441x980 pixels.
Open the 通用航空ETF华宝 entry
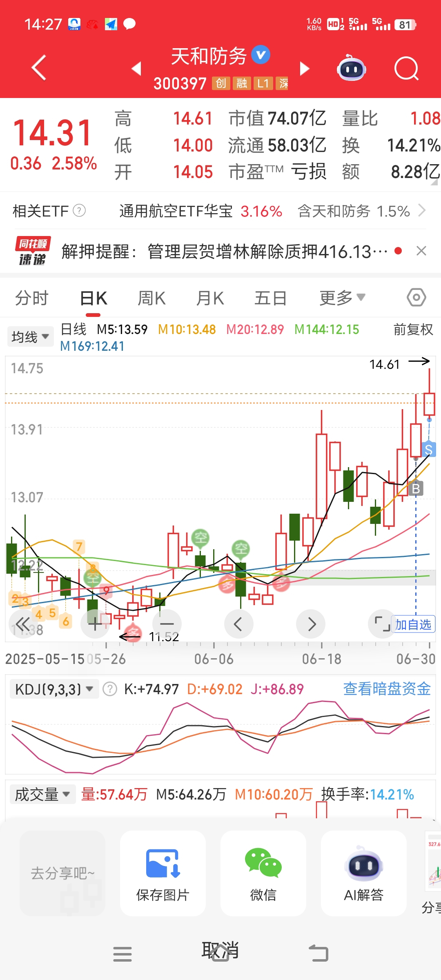point(176,211)
